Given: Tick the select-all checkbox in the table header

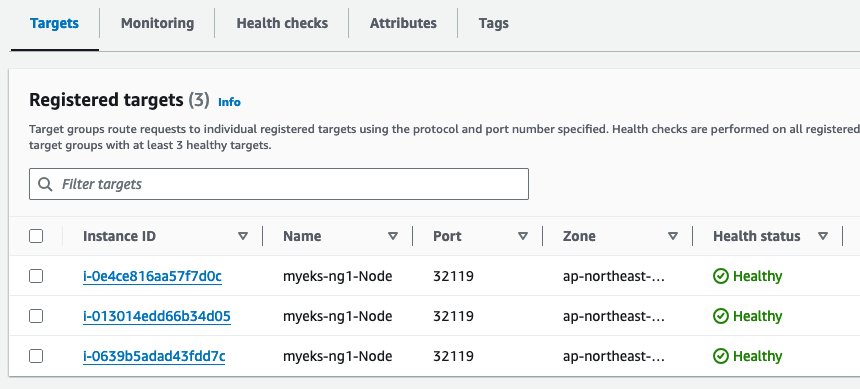Looking at the screenshot, I should pyautogui.click(x=36, y=236).
